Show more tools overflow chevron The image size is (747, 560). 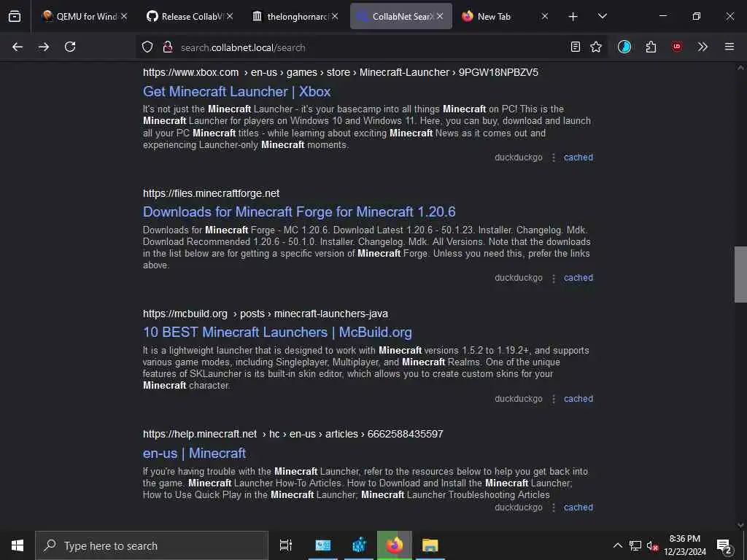coord(703,47)
